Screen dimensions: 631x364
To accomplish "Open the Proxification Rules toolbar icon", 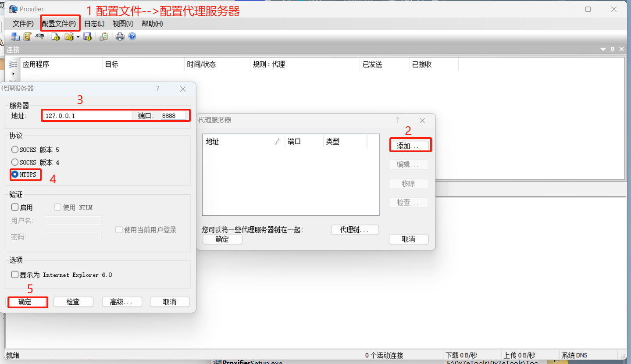I will [27, 36].
